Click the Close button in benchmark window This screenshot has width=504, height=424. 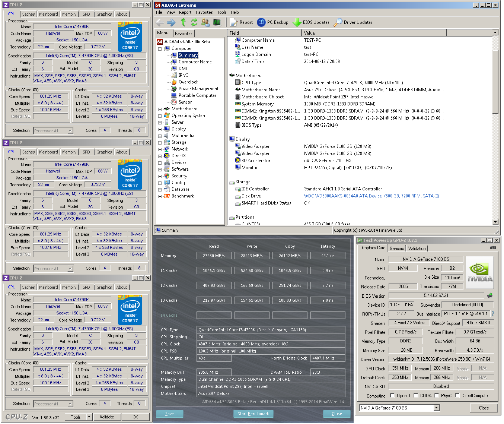coord(337,414)
